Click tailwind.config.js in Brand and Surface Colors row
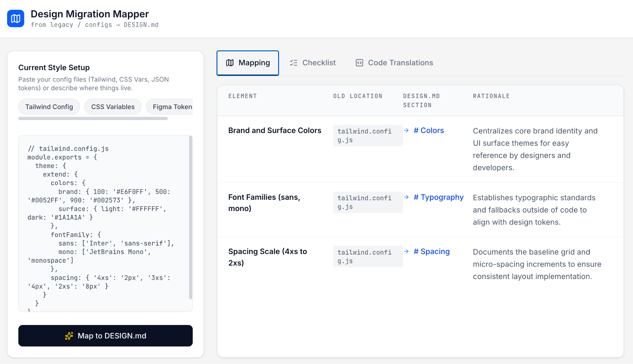Image resolution: width=633 pixels, height=364 pixels. coord(368,135)
